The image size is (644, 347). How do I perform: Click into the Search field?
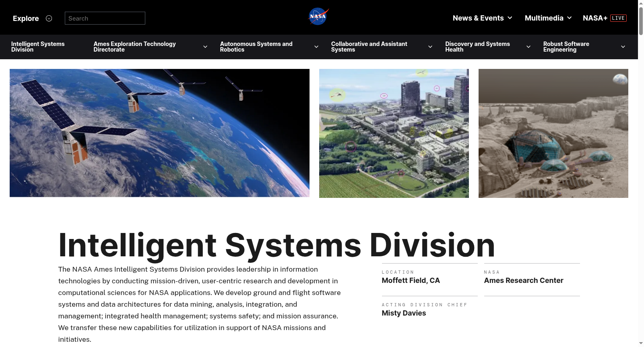click(105, 18)
